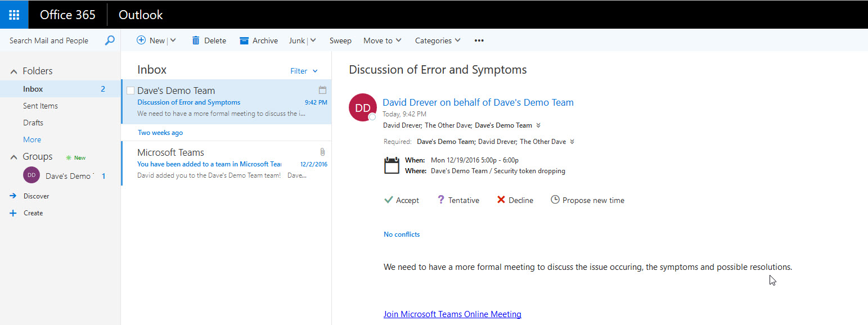Screen dimensions: 868x325
Task: Click the New plus icon
Action: [141, 40]
